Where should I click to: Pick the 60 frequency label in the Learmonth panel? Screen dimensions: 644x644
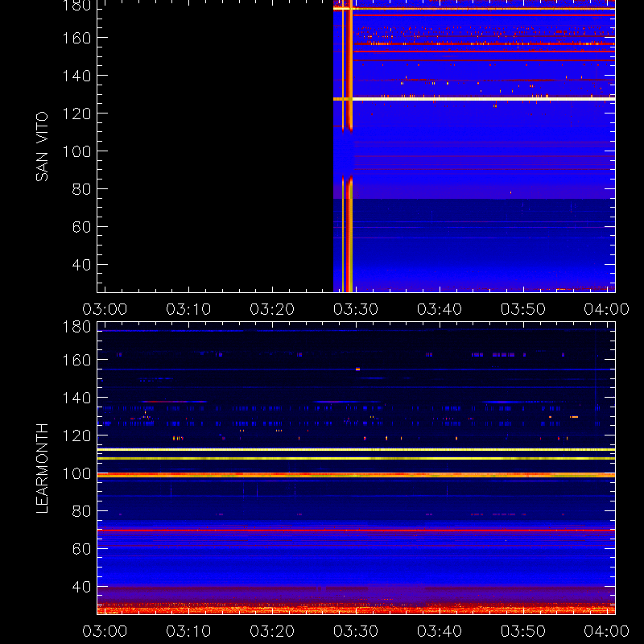(x=81, y=549)
